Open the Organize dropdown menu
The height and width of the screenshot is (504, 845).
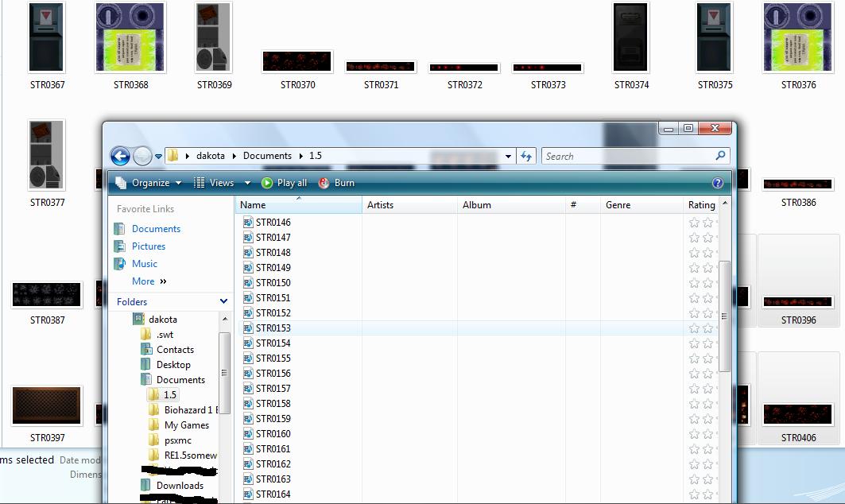pos(149,183)
